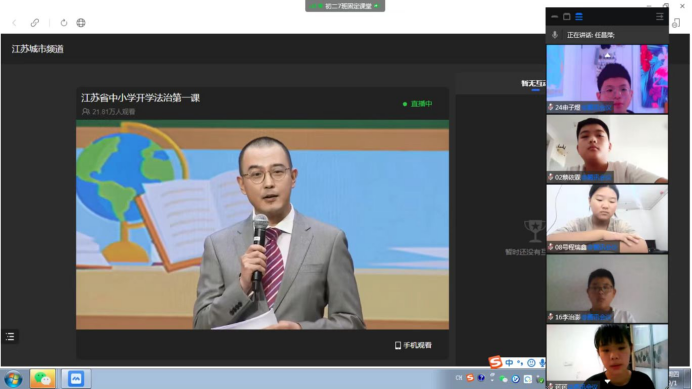Open WeChat from the taskbar
Image resolution: width=692 pixels, height=389 pixels.
click(42, 379)
